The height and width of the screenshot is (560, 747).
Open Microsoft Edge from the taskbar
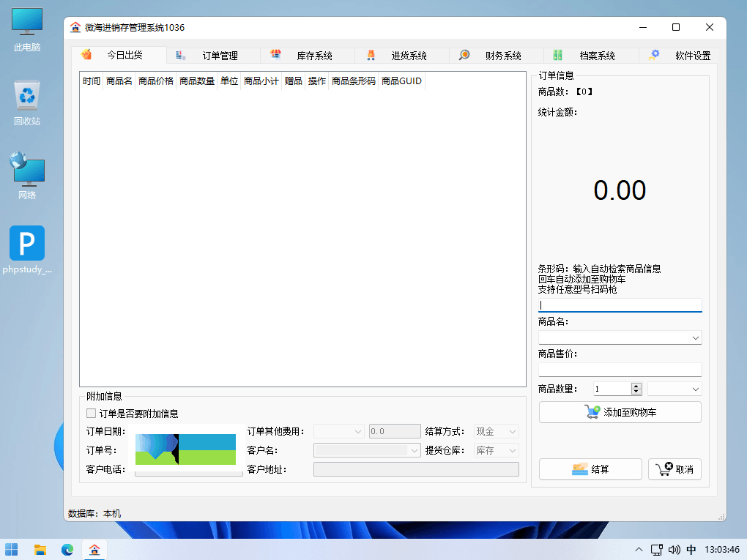[x=67, y=549]
